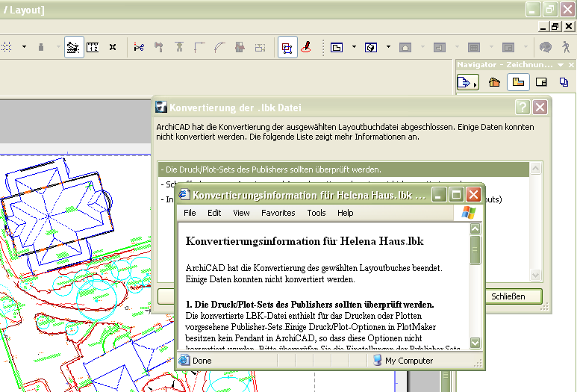The height and width of the screenshot is (392, 577).
Task: Open the Favorites menu in info window
Action: (278, 213)
